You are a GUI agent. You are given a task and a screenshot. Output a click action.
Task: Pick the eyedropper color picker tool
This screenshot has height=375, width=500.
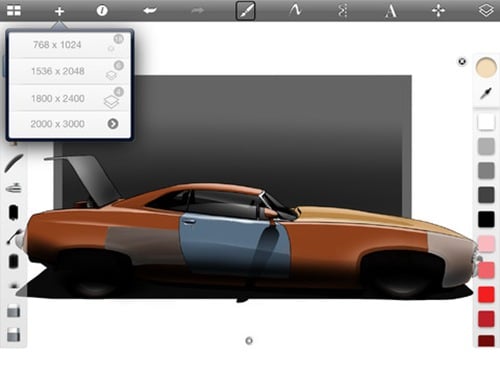[486, 93]
